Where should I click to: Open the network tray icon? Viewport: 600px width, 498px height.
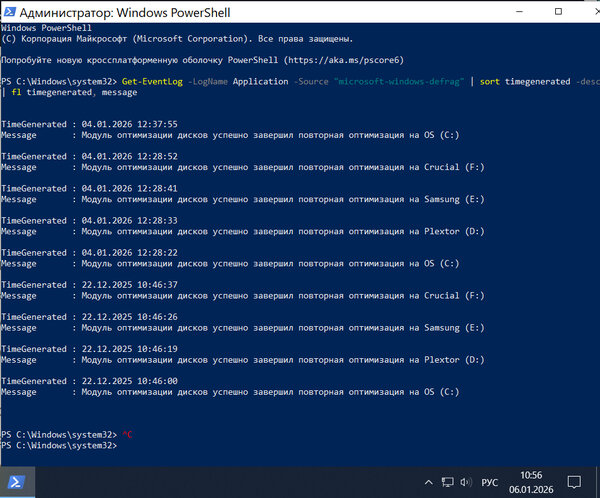[447, 482]
